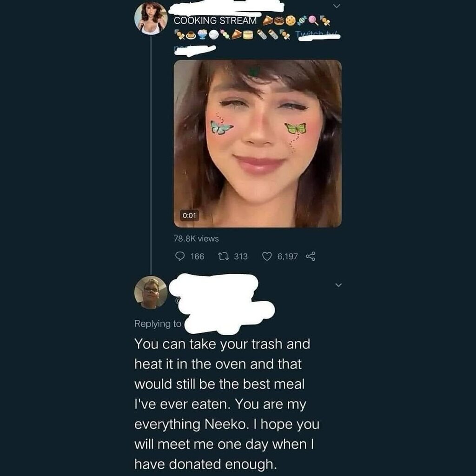Viewport: 476px width, 476px height.
Task: Click the "COOKING STREAM" tweet text
Action: click(215, 21)
